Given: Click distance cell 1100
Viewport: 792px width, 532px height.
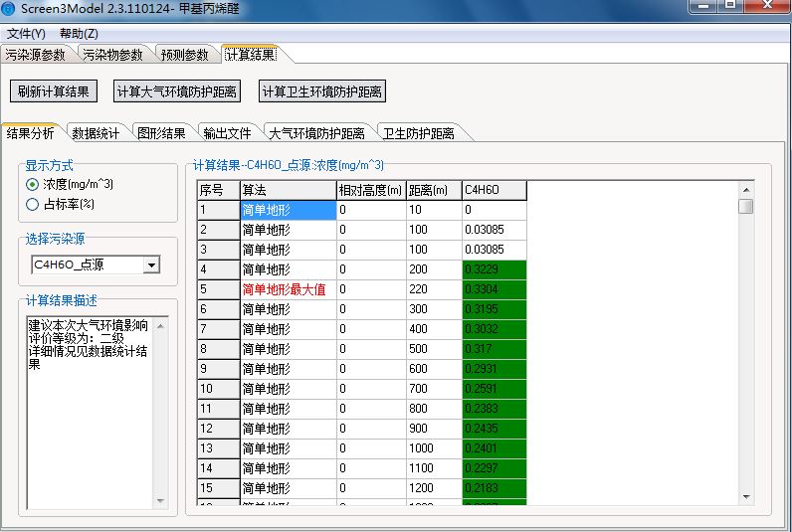Looking at the screenshot, I should (x=434, y=468).
